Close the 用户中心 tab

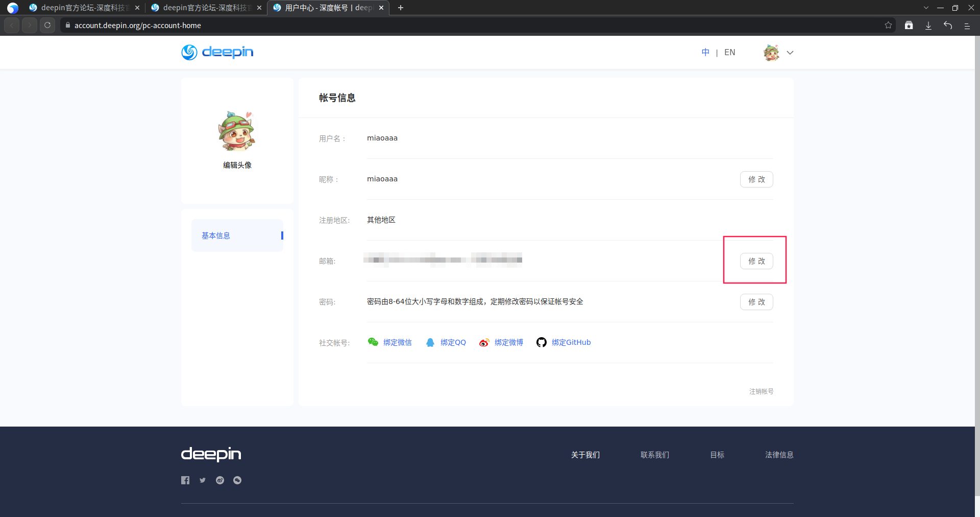pos(381,8)
